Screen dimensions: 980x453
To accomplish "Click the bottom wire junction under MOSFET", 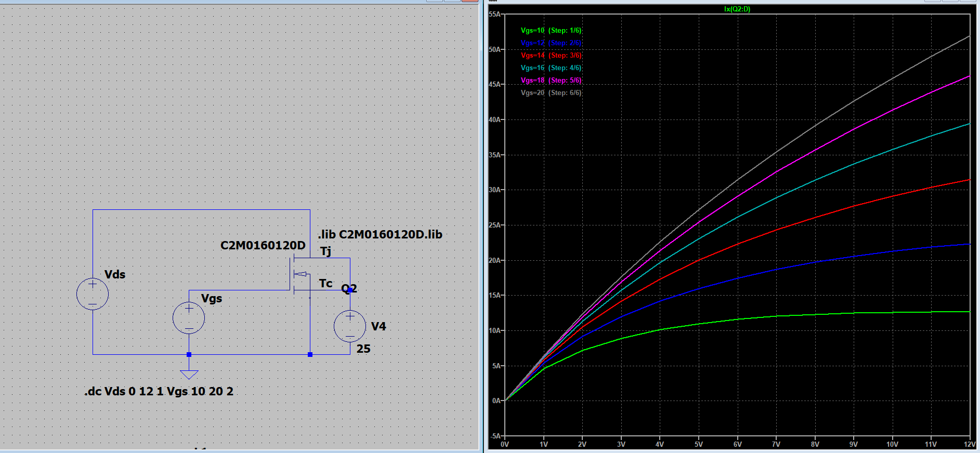I will [x=310, y=355].
